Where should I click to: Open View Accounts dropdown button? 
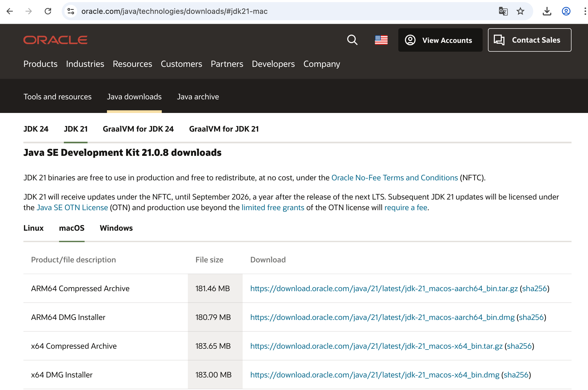440,40
